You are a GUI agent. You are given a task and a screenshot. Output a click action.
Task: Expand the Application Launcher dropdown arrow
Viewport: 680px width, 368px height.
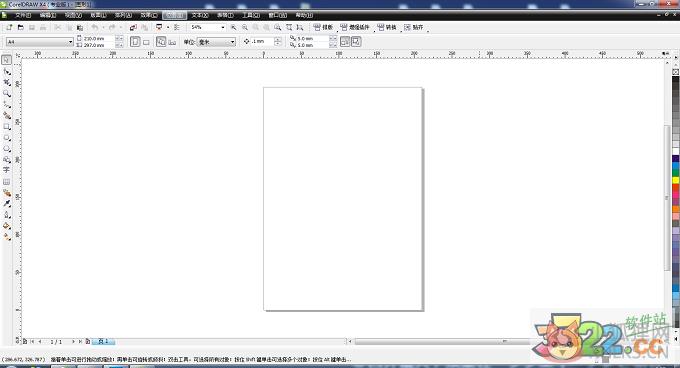(x=168, y=27)
